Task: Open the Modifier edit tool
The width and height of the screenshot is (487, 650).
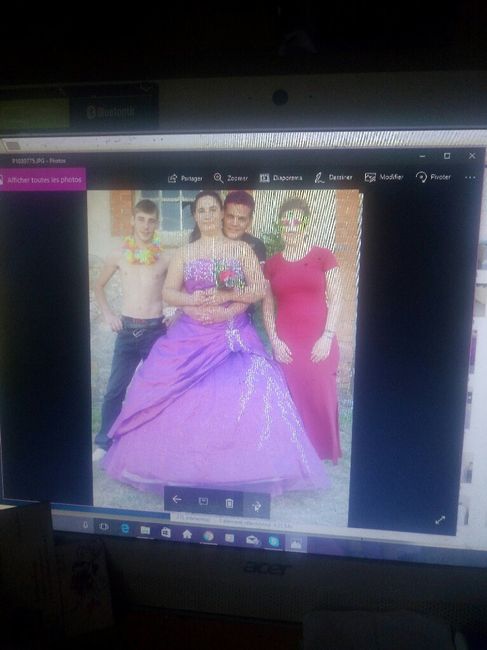Action: coord(384,177)
